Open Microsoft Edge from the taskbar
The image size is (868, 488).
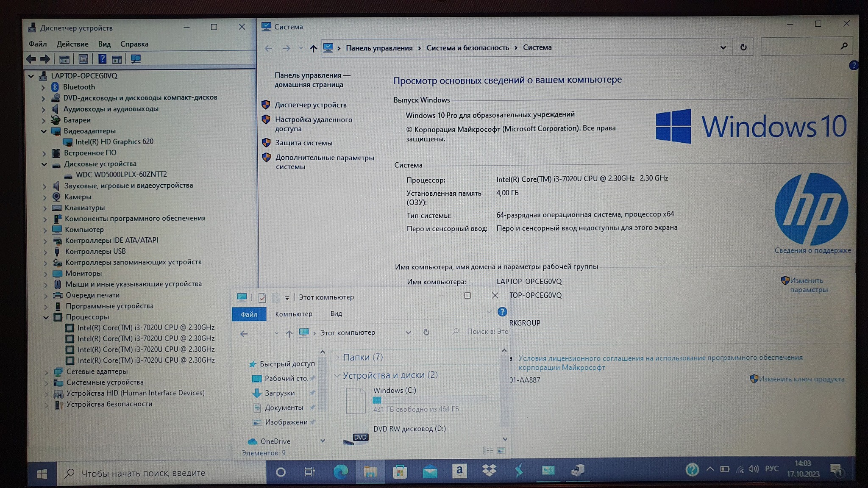(x=340, y=471)
